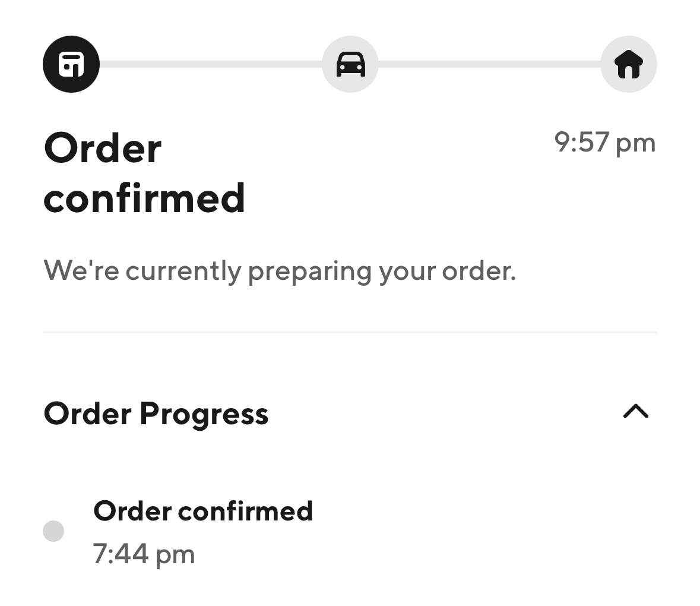Open the Order confirmed progress entry

click(203, 511)
